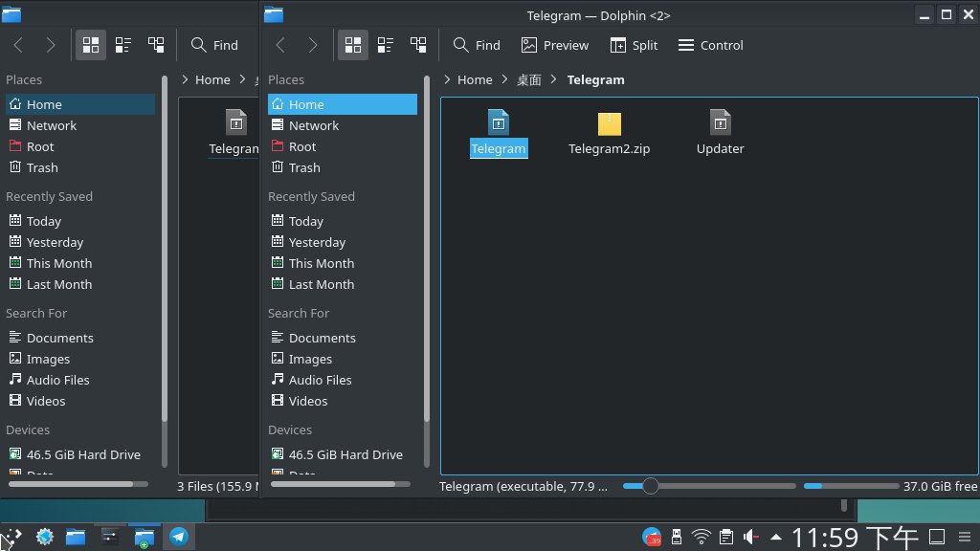Open the Dolphin file manager taskbar icon
The width and height of the screenshot is (980, 551).
(76, 537)
